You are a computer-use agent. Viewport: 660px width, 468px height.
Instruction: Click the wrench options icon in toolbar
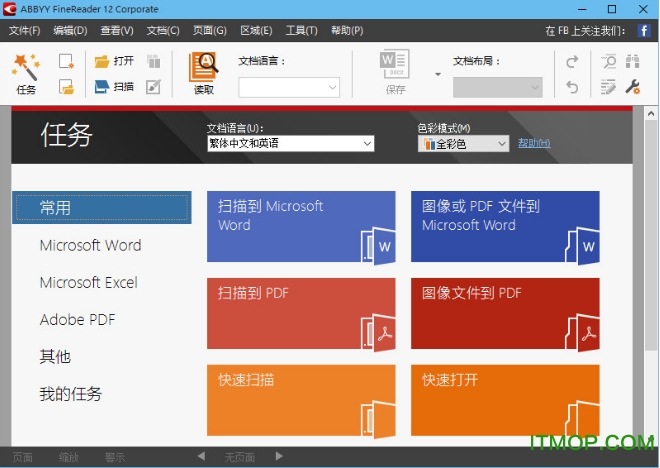(x=632, y=87)
